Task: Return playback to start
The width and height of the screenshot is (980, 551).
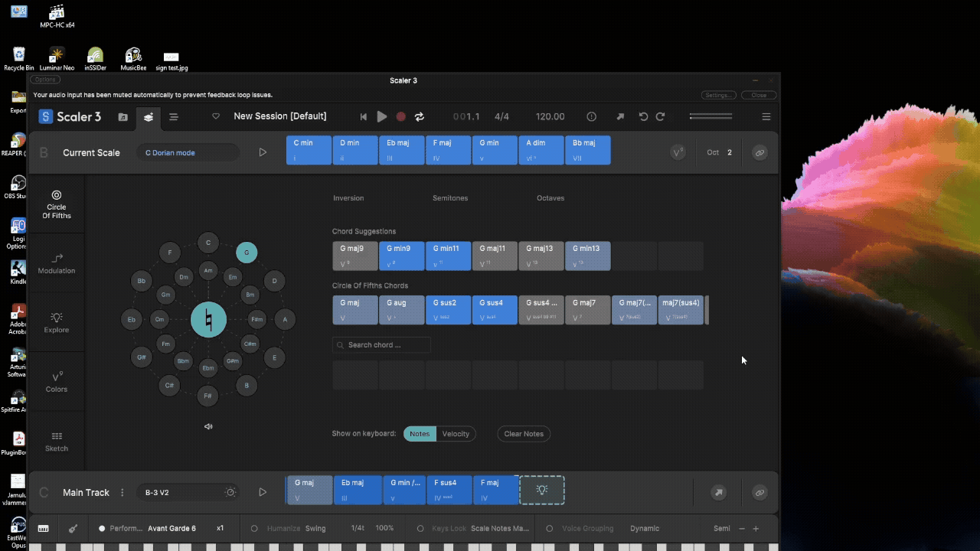Action: tap(364, 117)
